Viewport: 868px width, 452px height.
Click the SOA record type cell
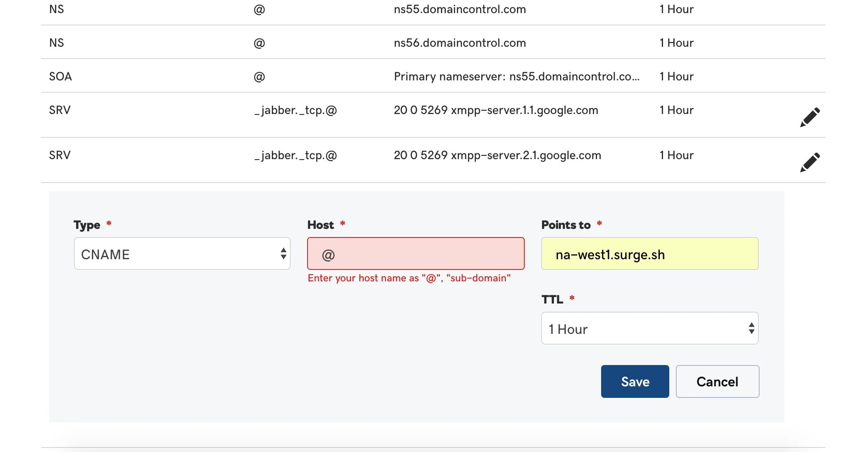tap(60, 77)
